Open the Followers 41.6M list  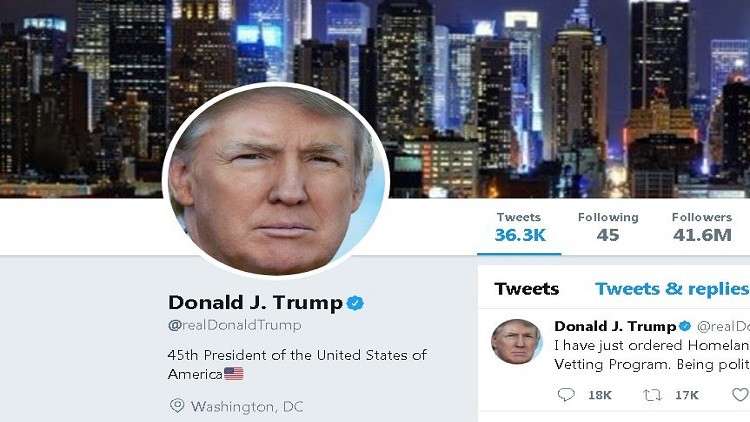pos(702,227)
